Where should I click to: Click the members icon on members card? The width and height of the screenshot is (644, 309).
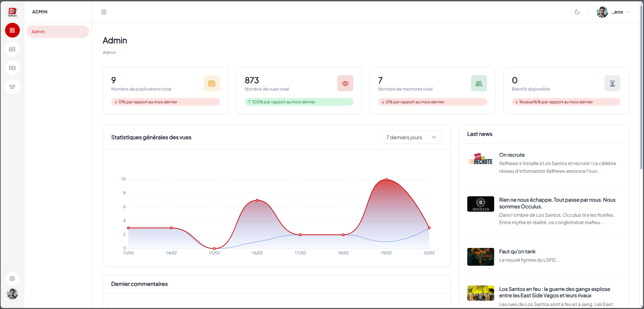(x=479, y=83)
